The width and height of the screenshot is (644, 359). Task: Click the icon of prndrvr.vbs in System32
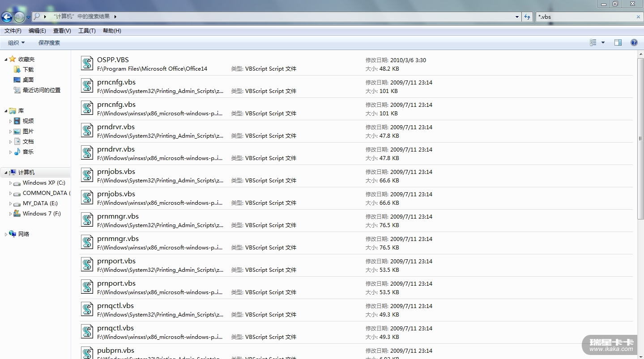[87, 130]
